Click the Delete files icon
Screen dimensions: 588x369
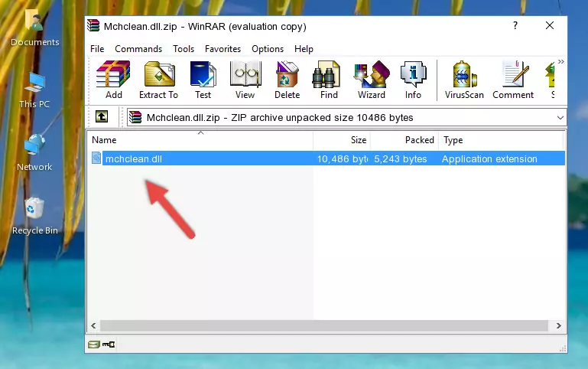click(x=288, y=80)
